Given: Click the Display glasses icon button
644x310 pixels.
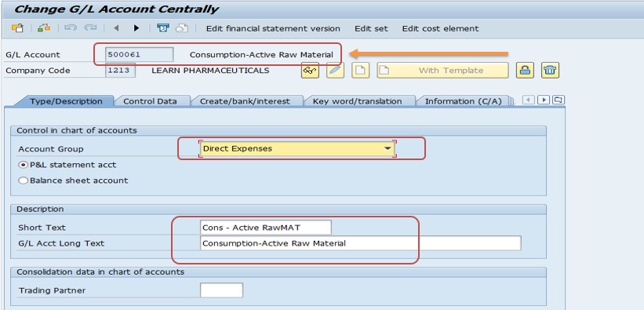Looking at the screenshot, I should click(310, 71).
